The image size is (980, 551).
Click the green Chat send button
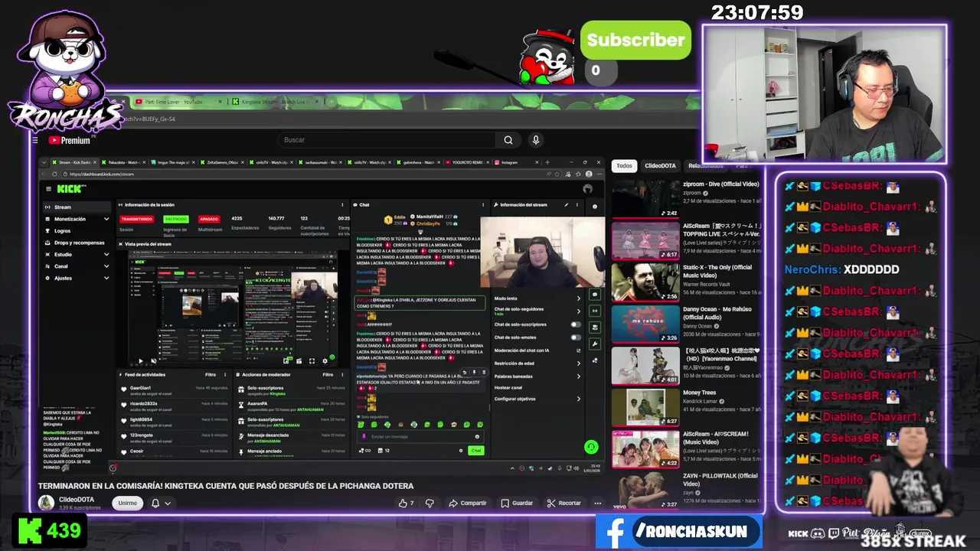(x=476, y=451)
